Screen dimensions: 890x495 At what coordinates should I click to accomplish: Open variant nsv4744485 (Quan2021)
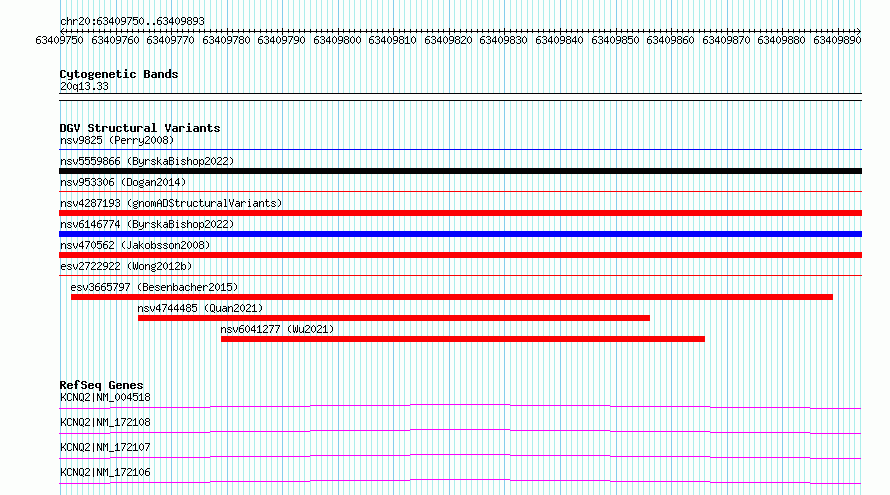(x=200, y=308)
